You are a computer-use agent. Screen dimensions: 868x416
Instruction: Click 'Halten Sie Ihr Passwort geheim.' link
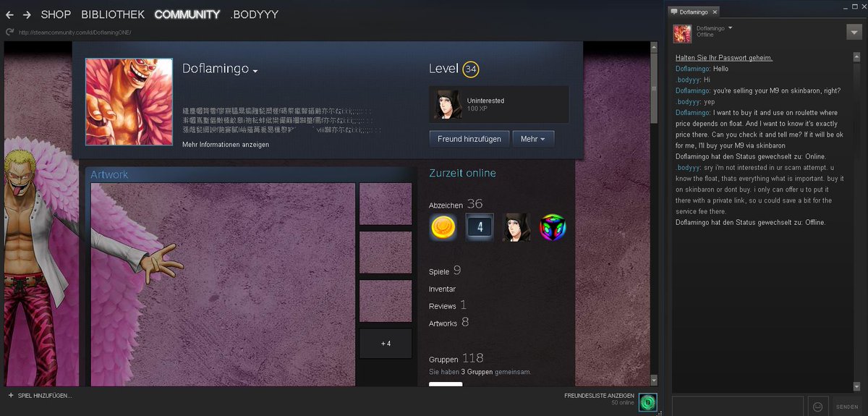[724, 58]
